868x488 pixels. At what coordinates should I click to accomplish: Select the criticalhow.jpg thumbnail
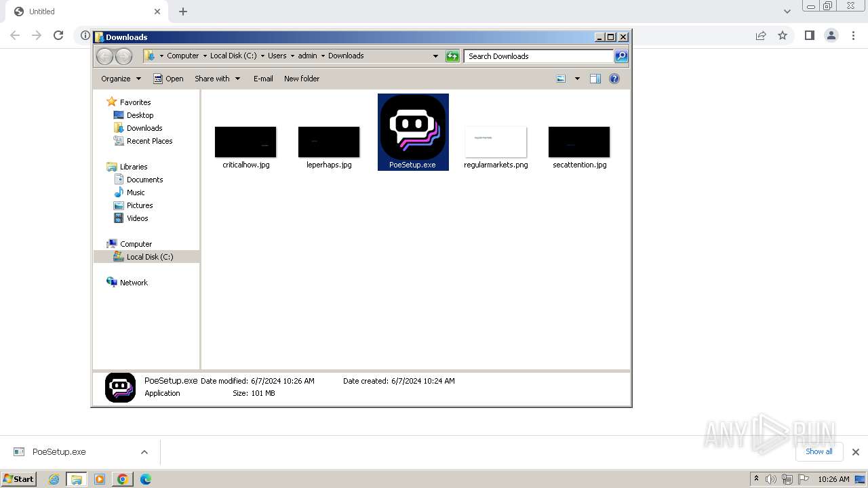[x=245, y=142]
